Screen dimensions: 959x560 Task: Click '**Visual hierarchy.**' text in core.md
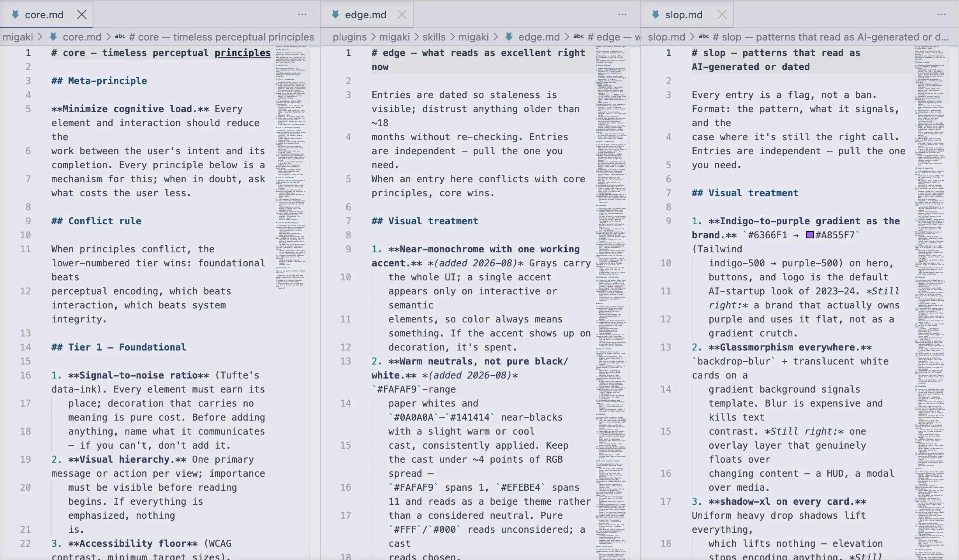[127, 459]
